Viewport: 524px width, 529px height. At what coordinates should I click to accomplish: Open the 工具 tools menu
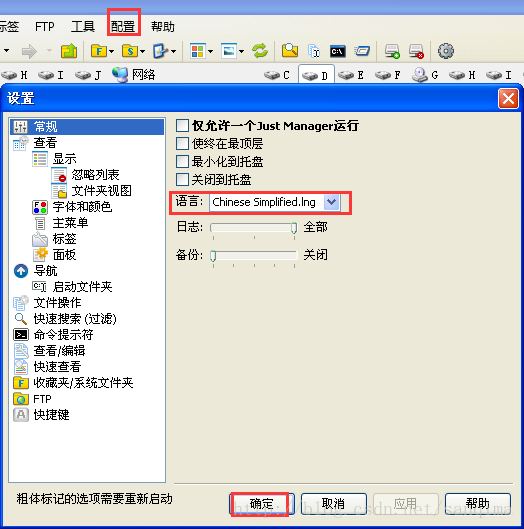click(x=83, y=26)
